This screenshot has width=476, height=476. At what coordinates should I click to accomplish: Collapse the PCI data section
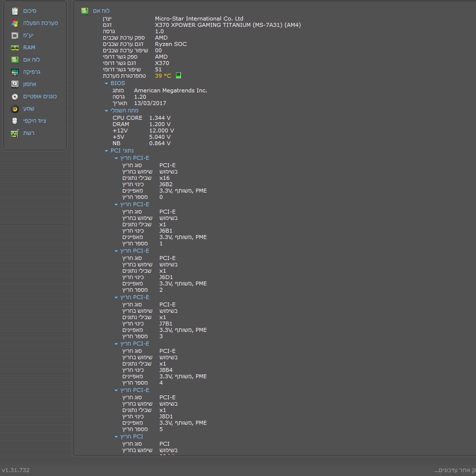tap(106, 151)
